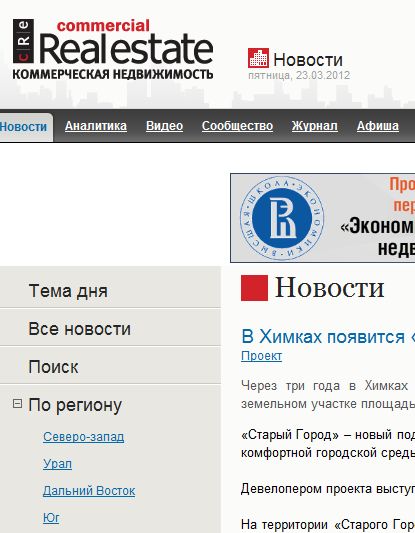Filter news by Дальний Восток region
This screenshot has width=415, height=533.
[89, 491]
